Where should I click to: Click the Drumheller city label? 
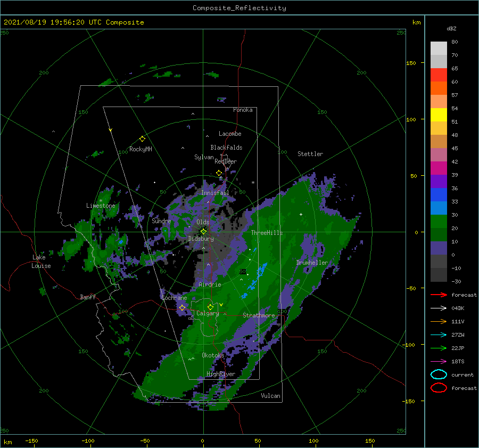pyautogui.click(x=312, y=263)
